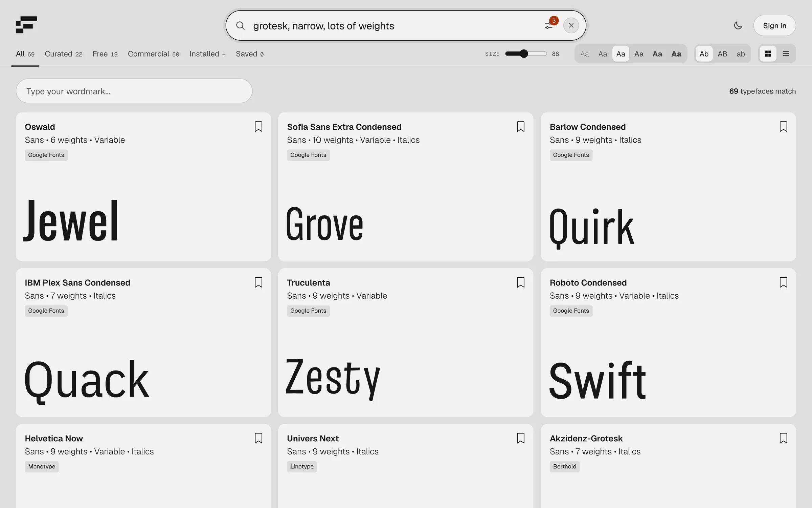812x508 pixels.
Task: Switch to grid view layout
Action: (x=768, y=54)
